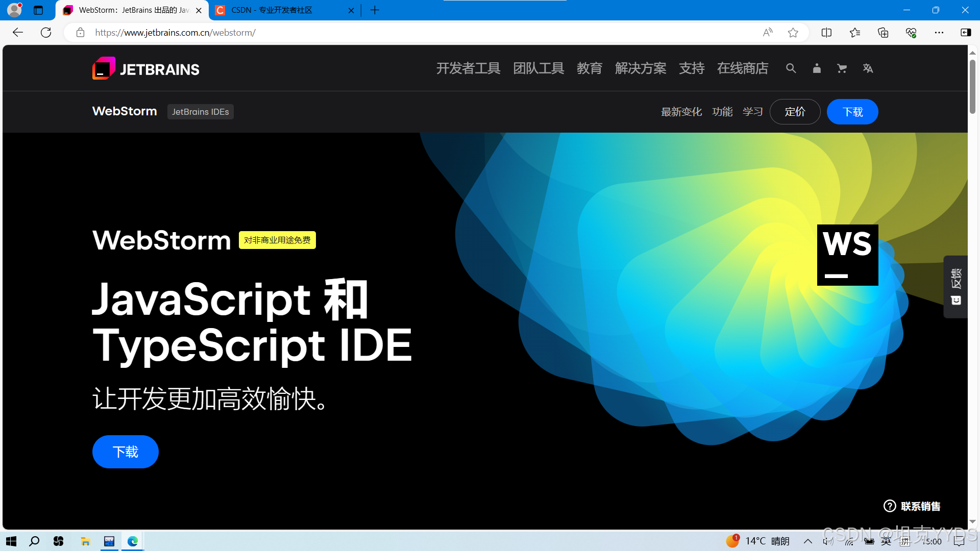Screen dimensions: 980x551
Task: Activate the Read aloud icon in address bar
Action: coord(767,33)
